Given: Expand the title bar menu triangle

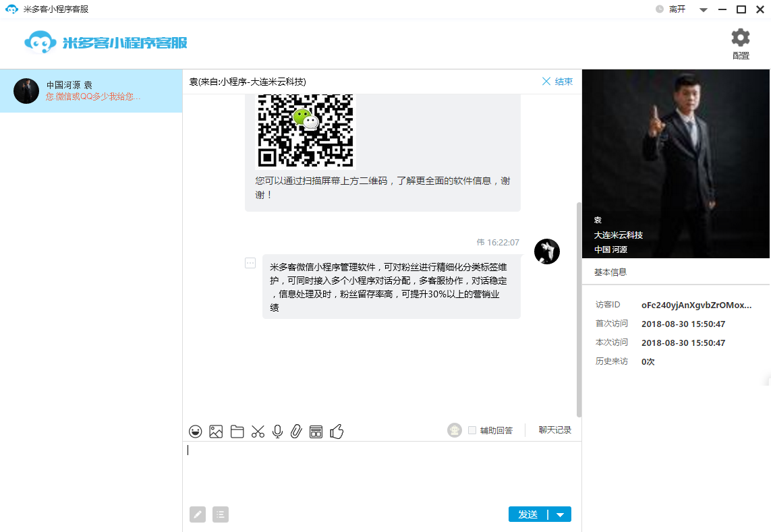Looking at the screenshot, I should point(704,10).
